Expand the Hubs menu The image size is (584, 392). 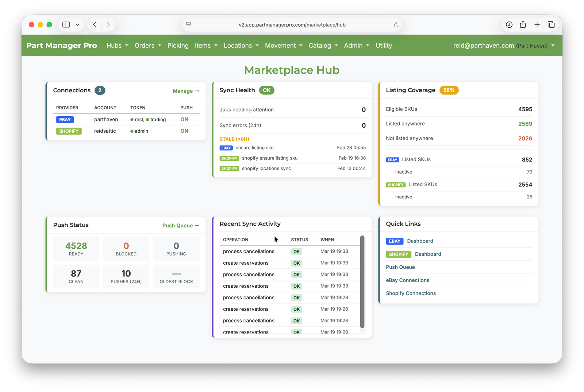(x=117, y=46)
